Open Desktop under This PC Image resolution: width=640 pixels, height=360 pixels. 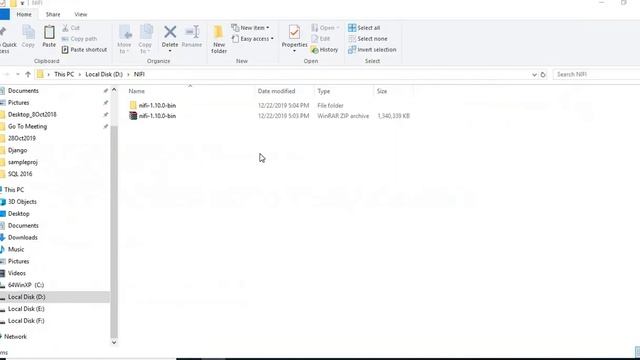click(18, 213)
